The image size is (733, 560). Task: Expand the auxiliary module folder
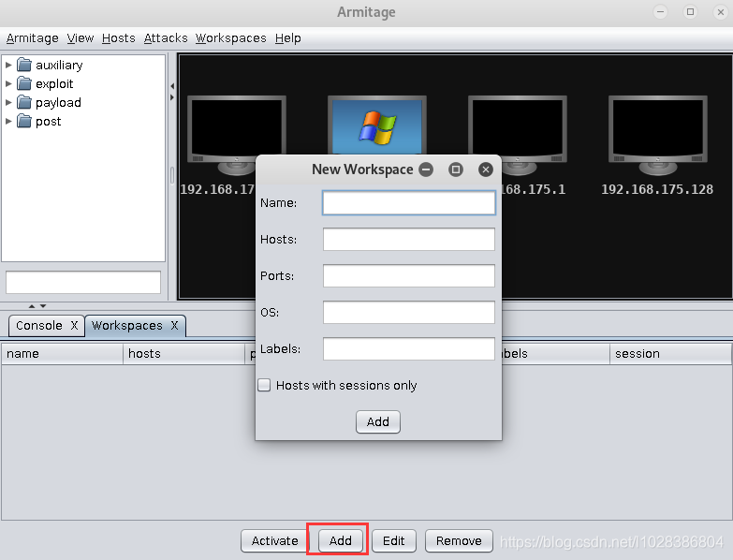pyautogui.click(x=8, y=65)
